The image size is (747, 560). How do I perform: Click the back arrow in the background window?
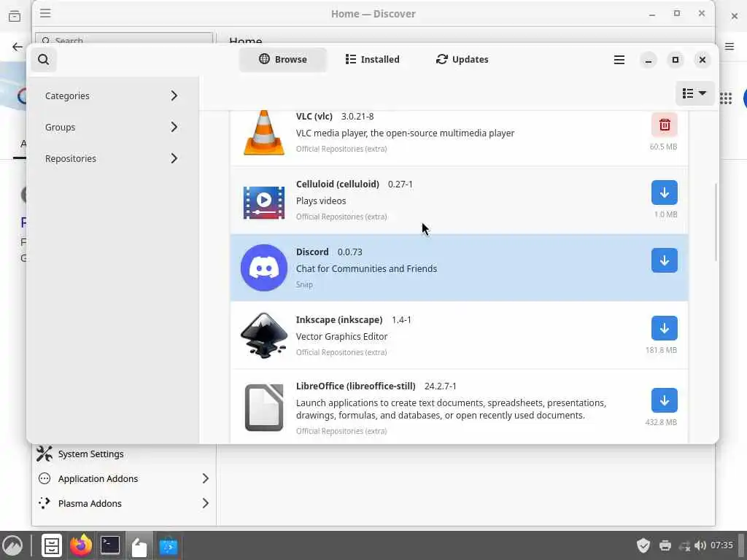(x=18, y=47)
